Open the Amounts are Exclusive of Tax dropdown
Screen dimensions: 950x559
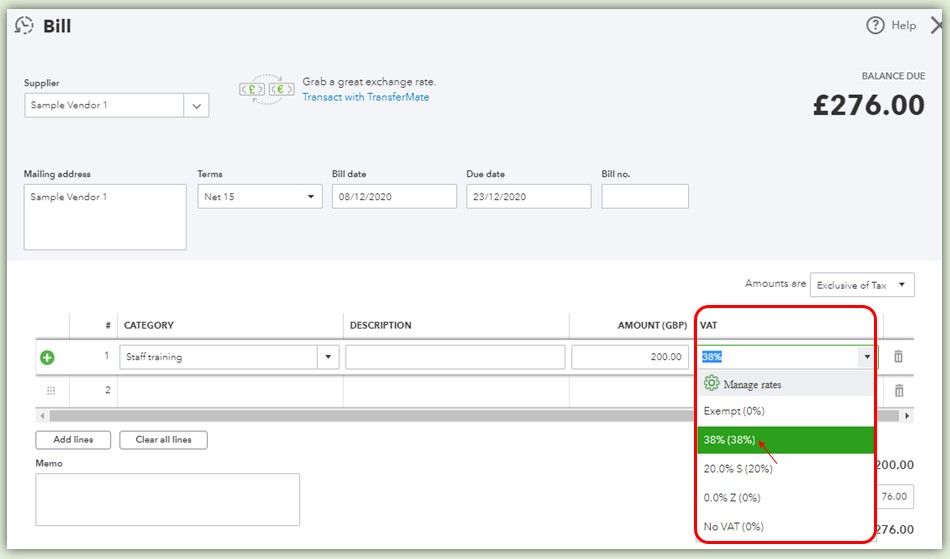point(862,285)
